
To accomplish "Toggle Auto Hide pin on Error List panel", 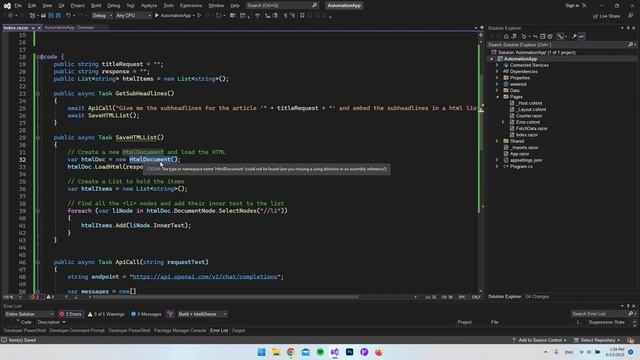I will (628, 306).
